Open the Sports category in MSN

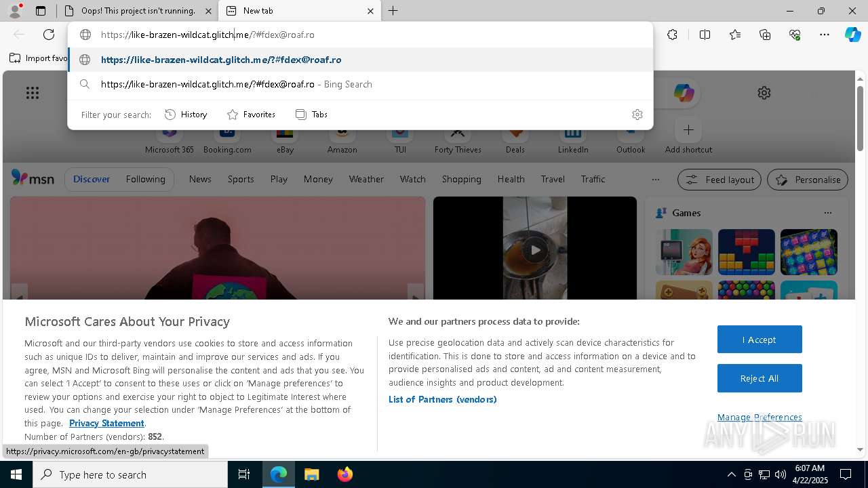click(x=241, y=179)
